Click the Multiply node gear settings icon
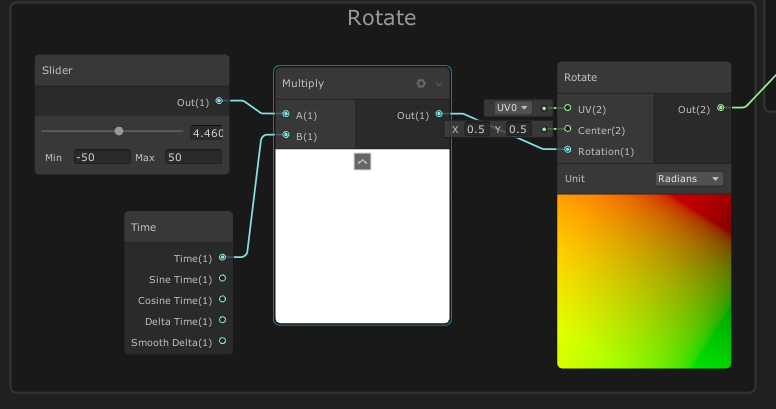The image size is (776, 409). (421, 84)
